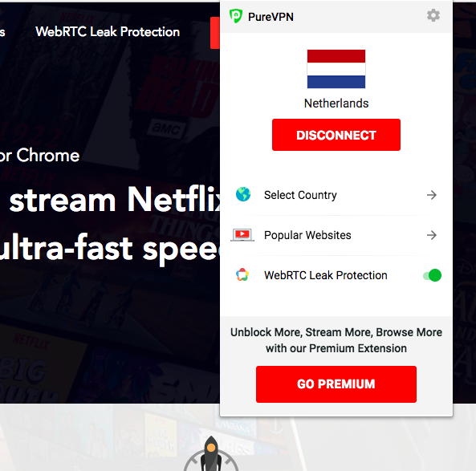The width and height of the screenshot is (476, 471).
Task: Click the laptop video icon for Popular Websites
Action: tap(242, 235)
